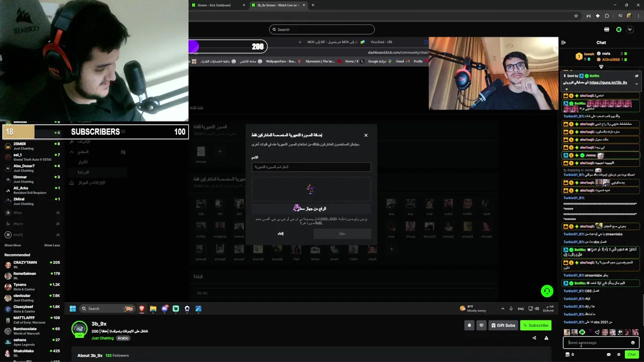This screenshot has height=362, width=644.
Task: Switch to Stream - Kick Dashboard tab
Action: coord(218,5)
